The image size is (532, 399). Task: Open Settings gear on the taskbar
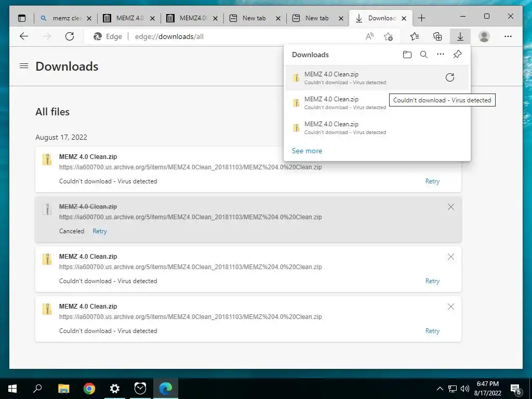point(115,389)
